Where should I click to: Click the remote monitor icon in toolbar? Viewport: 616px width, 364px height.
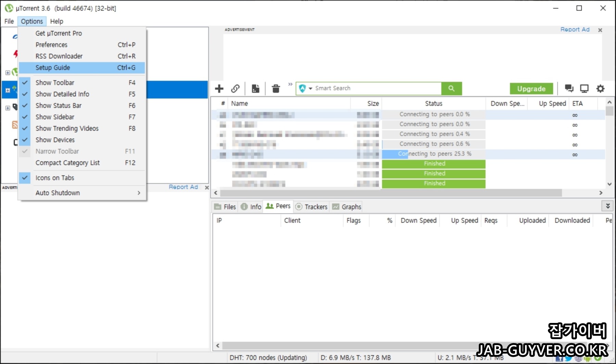584,89
